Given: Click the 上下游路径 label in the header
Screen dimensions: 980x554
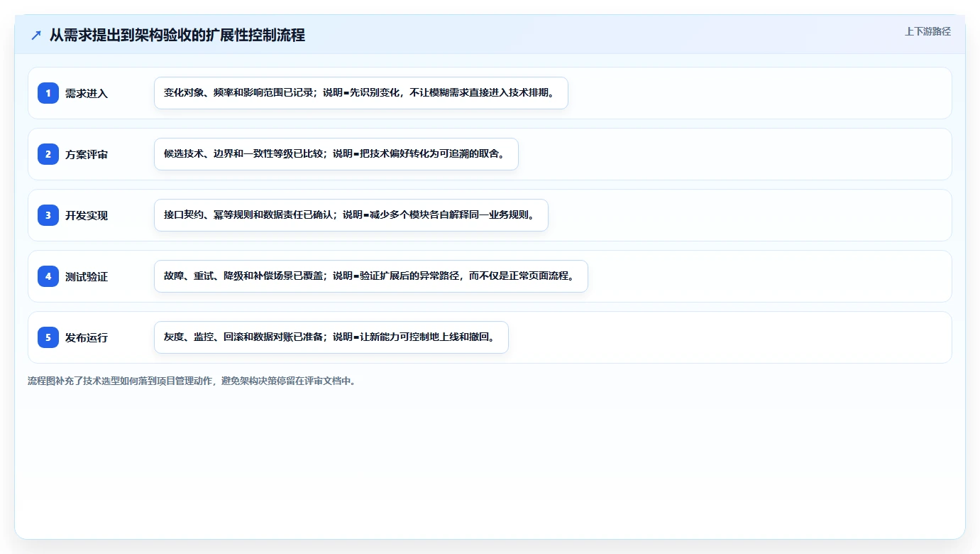Looking at the screenshot, I should click(927, 31).
